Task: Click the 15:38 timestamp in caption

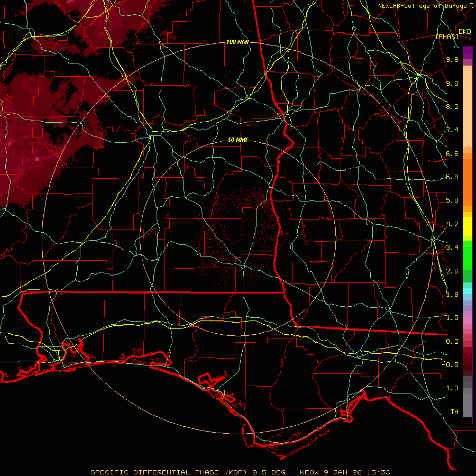Action: (380, 472)
